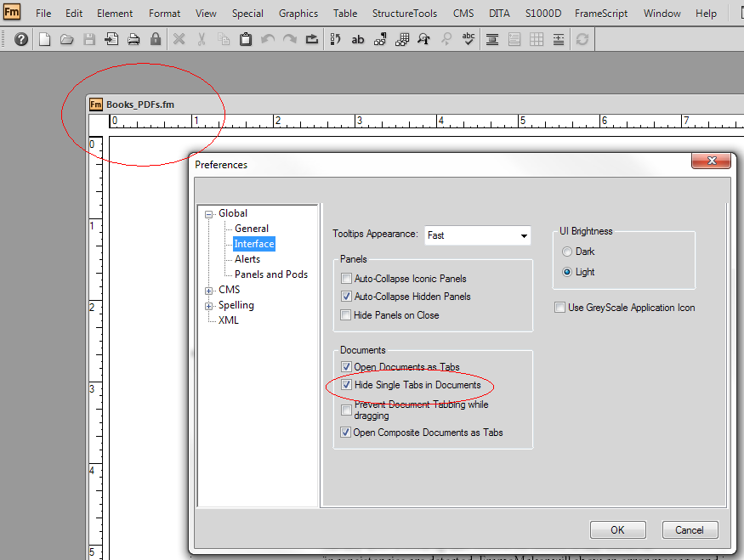
Task: Run the Spell Check toolbar icon
Action: 469,38
